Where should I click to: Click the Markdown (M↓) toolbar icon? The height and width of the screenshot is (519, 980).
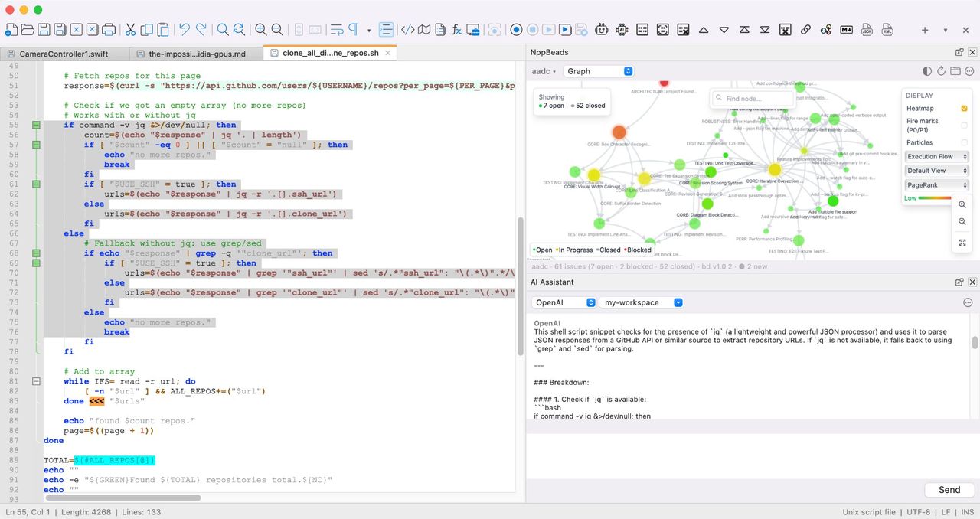click(x=846, y=30)
